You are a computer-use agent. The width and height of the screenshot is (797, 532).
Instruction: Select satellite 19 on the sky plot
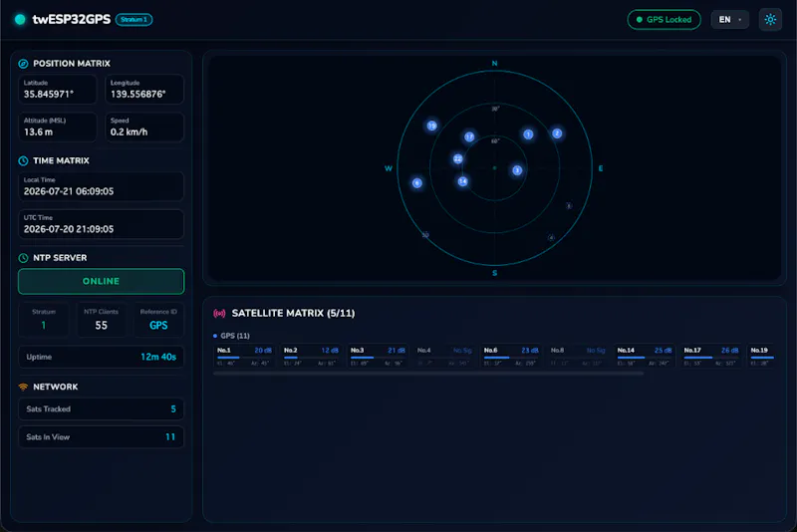tap(431, 126)
